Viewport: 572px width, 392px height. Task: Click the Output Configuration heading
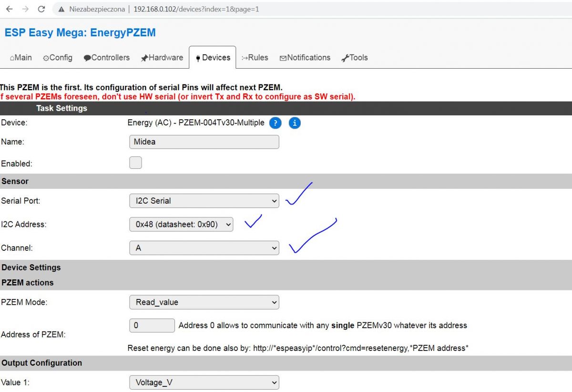click(x=42, y=363)
